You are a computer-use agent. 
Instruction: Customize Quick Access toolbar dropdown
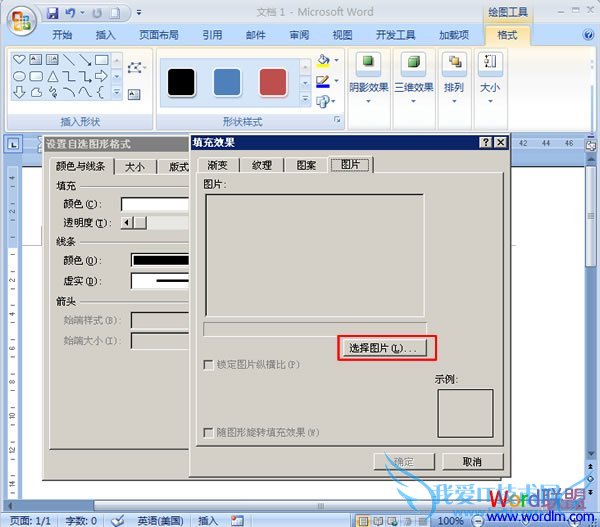139,13
